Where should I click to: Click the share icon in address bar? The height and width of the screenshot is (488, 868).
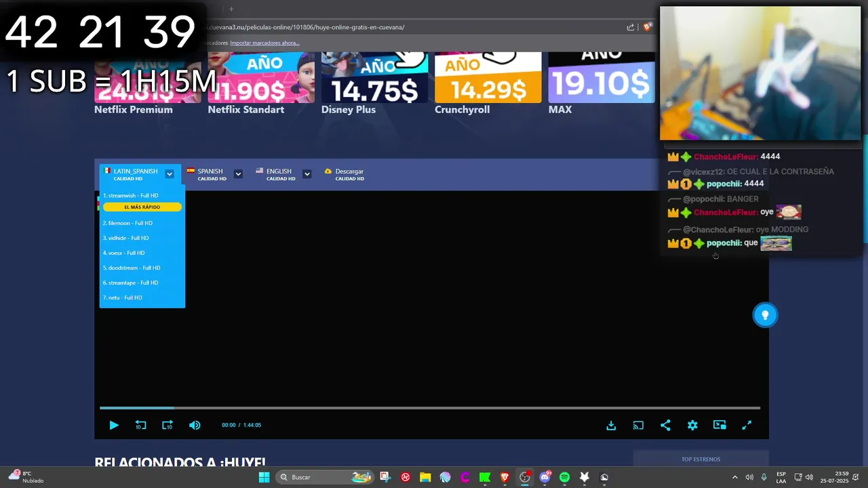(x=631, y=27)
